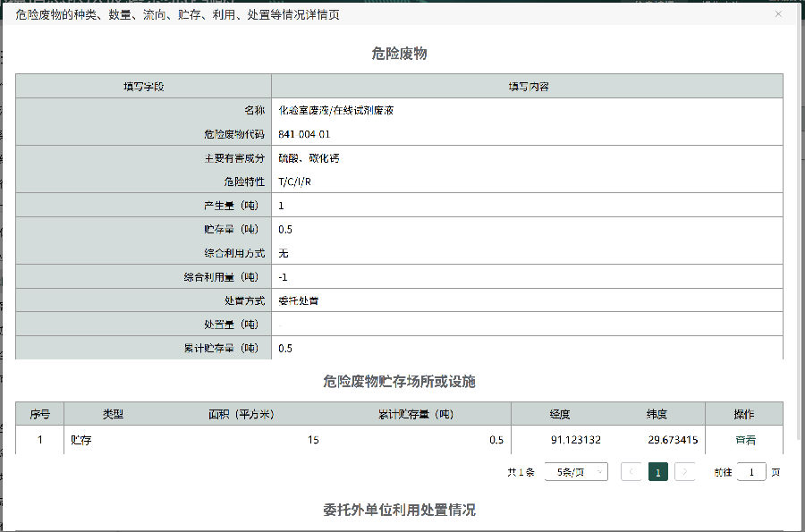The image size is (805, 532).
Task: Click the 危险特性 value T/C/I/R
Action: [295, 182]
